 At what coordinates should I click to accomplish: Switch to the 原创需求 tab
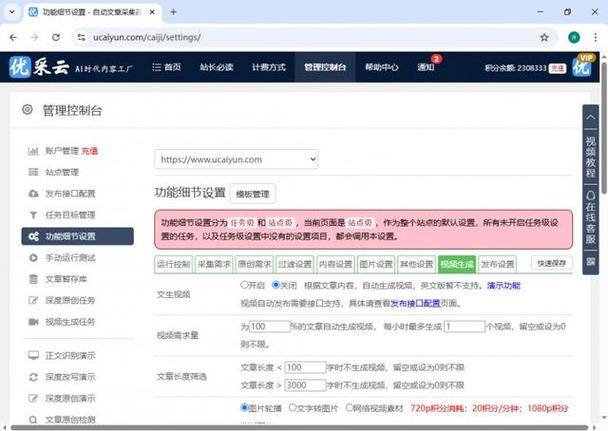point(254,264)
